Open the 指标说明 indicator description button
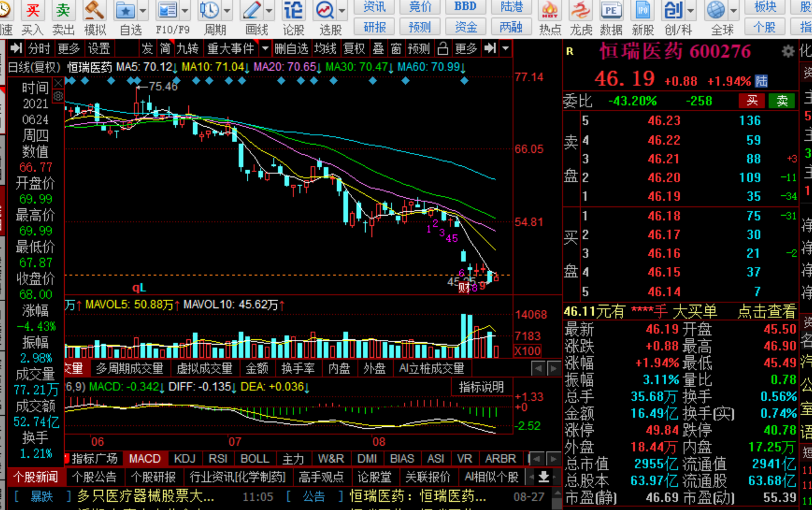The height and width of the screenshot is (510, 812). (481, 387)
